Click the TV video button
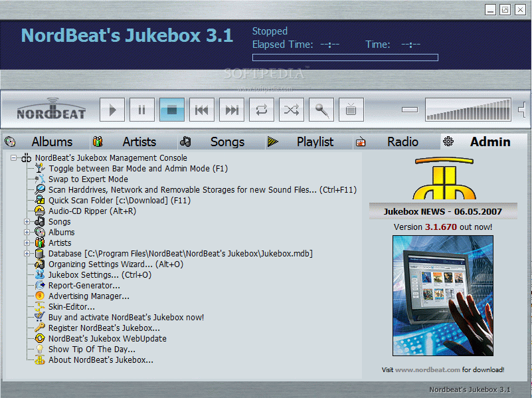Image resolution: width=532 pixels, height=398 pixels. (x=351, y=110)
